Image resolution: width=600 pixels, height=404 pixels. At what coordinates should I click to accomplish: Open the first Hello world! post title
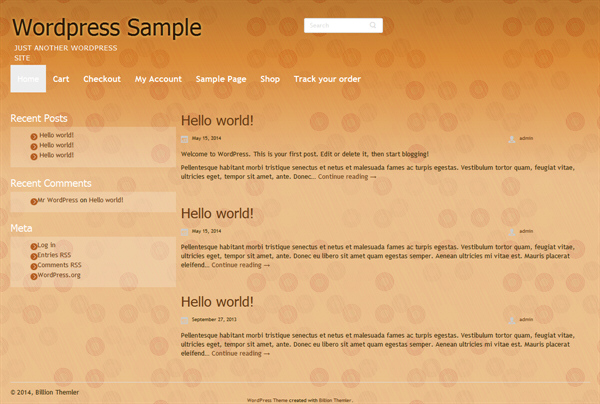coord(217,121)
